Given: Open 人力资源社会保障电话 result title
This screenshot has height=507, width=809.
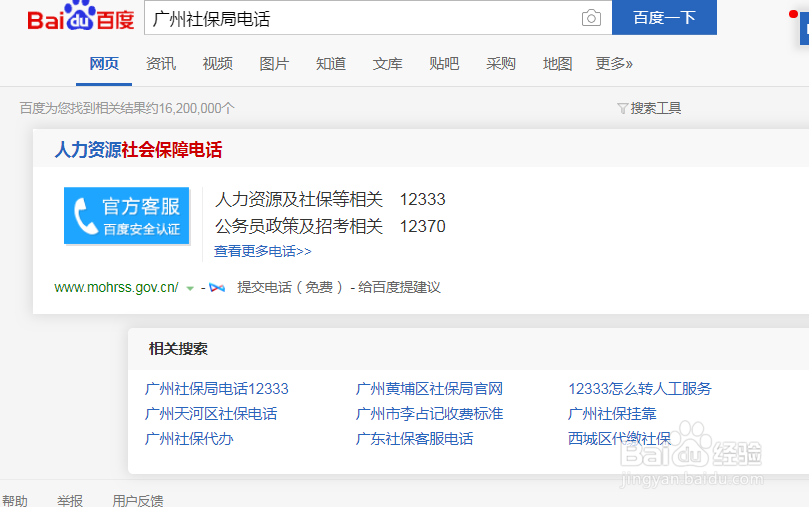Looking at the screenshot, I should click(138, 150).
